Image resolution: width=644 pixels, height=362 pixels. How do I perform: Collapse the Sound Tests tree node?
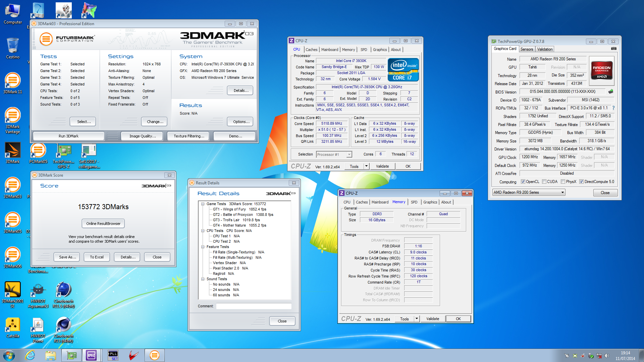(203, 279)
